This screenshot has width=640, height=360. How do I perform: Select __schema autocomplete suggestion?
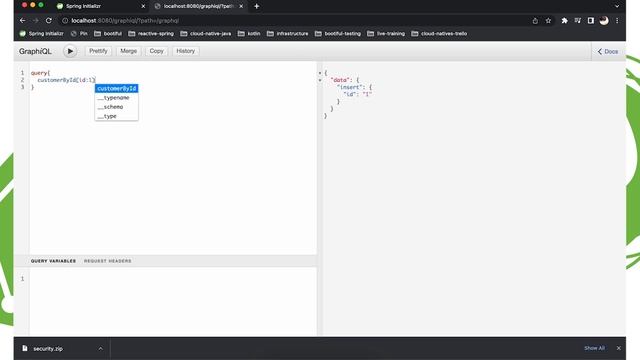[x=117, y=107]
